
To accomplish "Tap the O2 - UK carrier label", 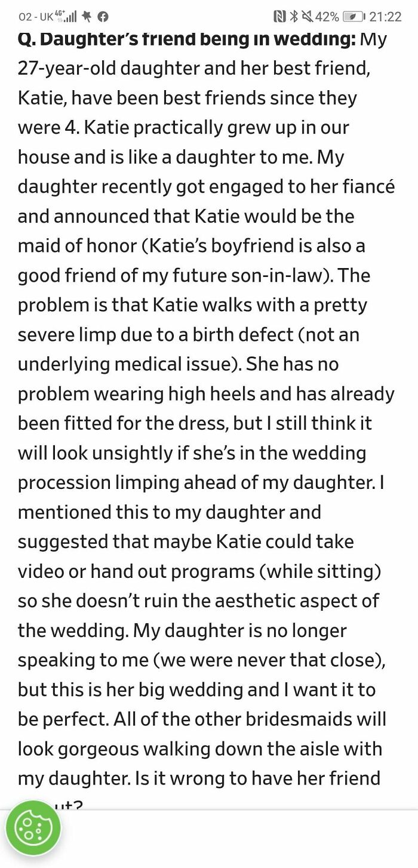I will click(x=35, y=17).
